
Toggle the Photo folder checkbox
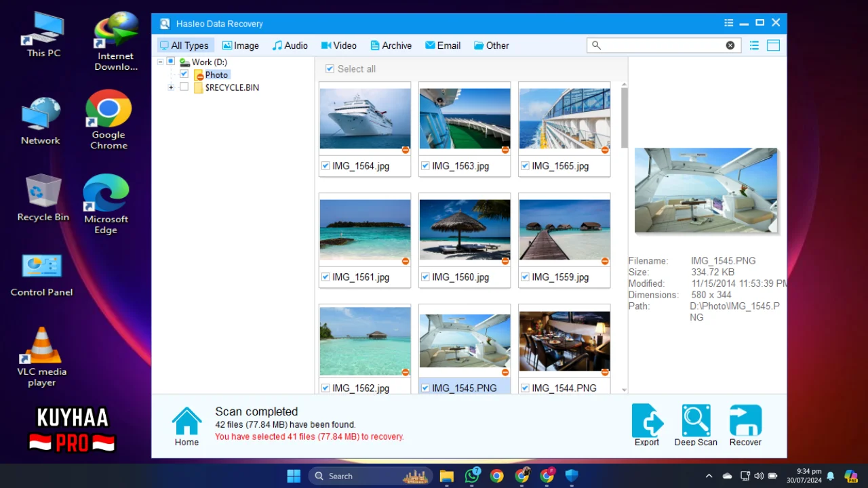184,74
